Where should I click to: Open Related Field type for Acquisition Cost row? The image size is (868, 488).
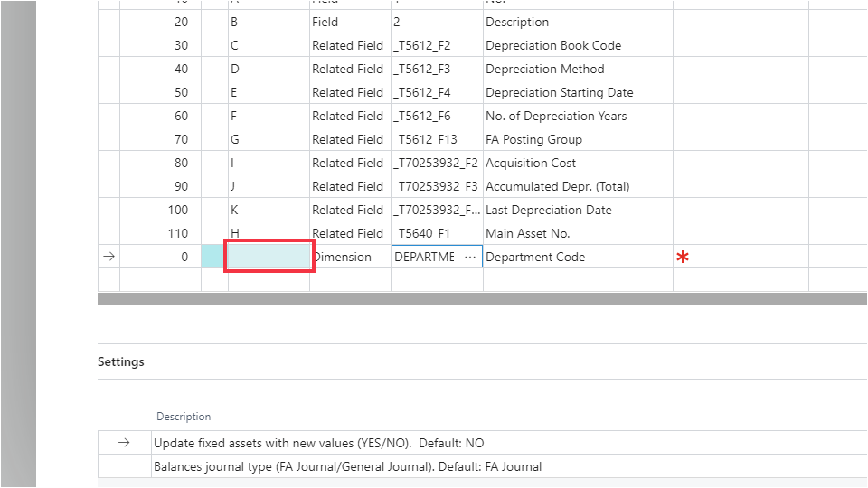(348, 163)
